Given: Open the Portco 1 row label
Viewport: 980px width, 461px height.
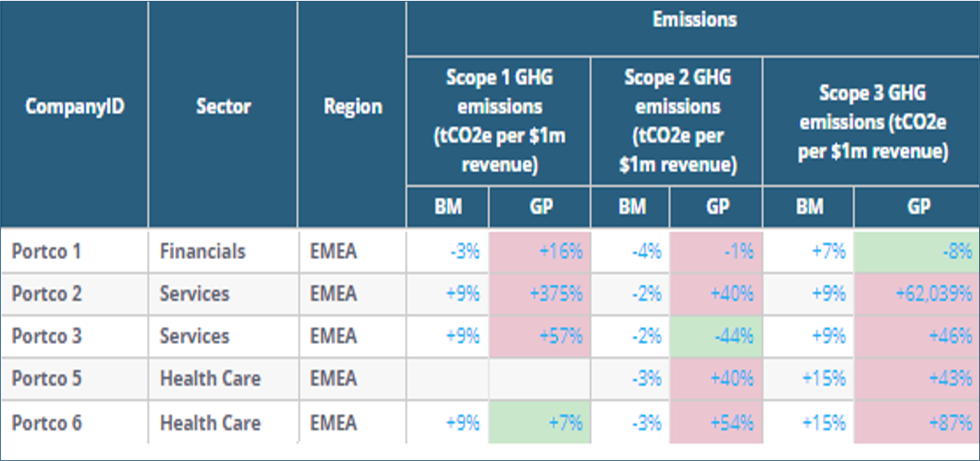Looking at the screenshot, I should tap(45, 252).
